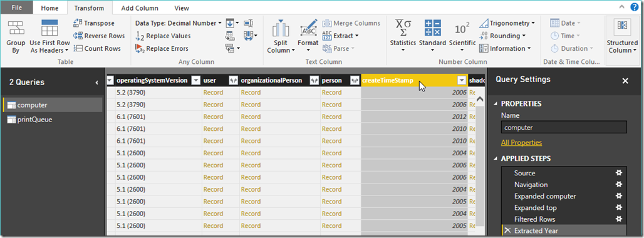644x238 pixels.
Task: Click the 2012 createTimeStamp cell
Action: click(x=415, y=116)
